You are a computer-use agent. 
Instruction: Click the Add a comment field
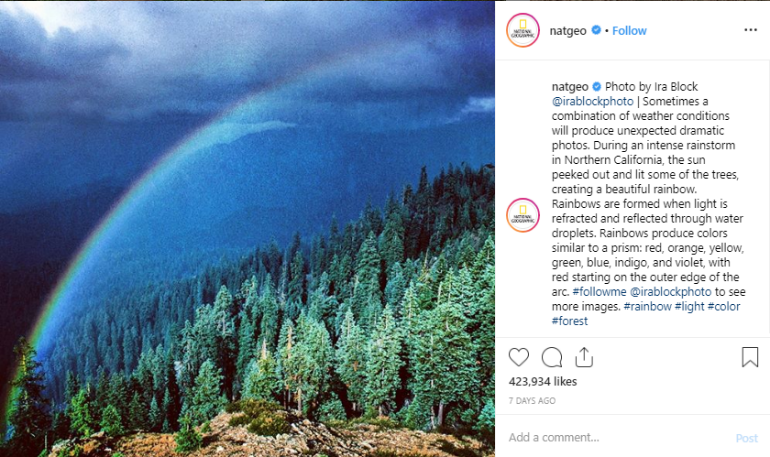(619, 437)
